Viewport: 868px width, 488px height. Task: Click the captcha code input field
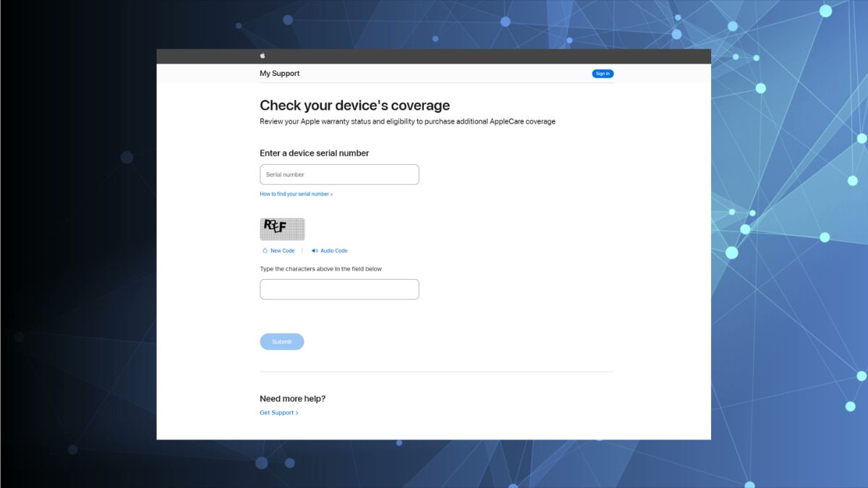339,289
